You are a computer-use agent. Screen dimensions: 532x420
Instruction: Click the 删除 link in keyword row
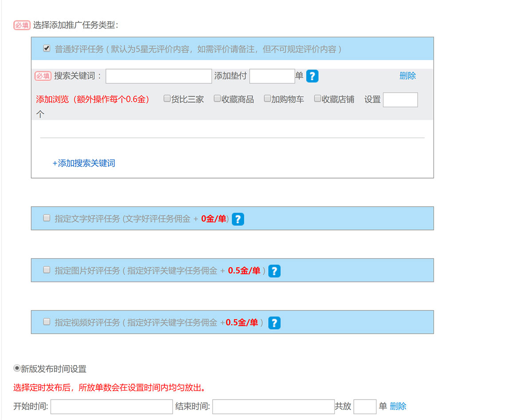click(407, 76)
